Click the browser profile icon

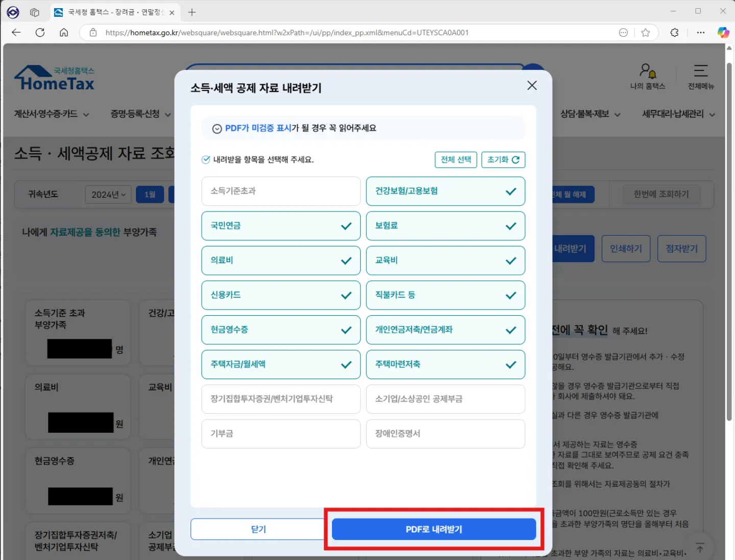[x=13, y=12]
